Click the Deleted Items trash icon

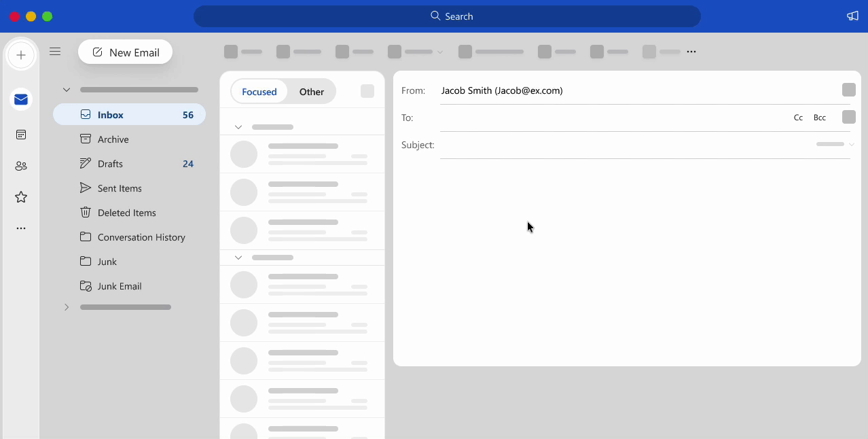[86, 213]
